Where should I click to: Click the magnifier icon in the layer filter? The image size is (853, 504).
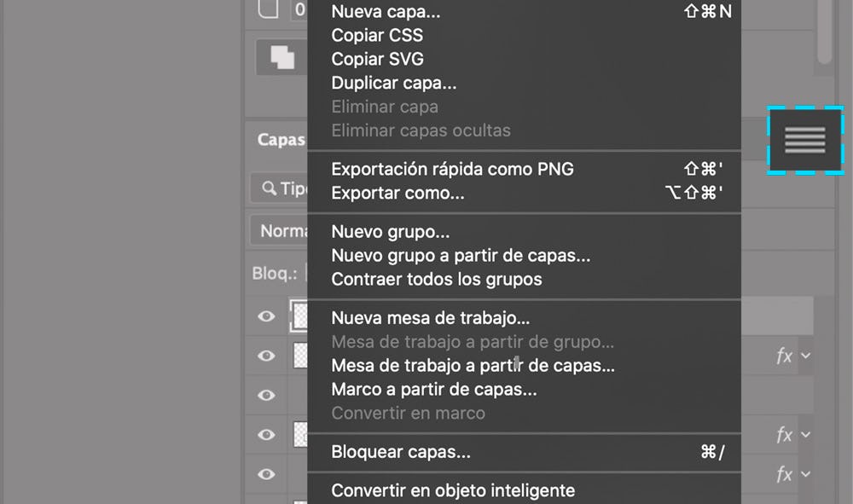tap(269, 188)
